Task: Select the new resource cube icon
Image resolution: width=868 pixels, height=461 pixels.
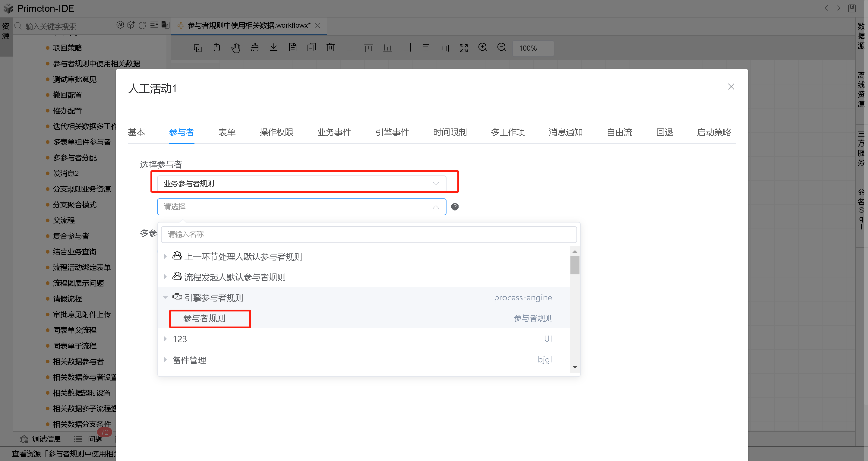Action: pyautogui.click(x=131, y=25)
